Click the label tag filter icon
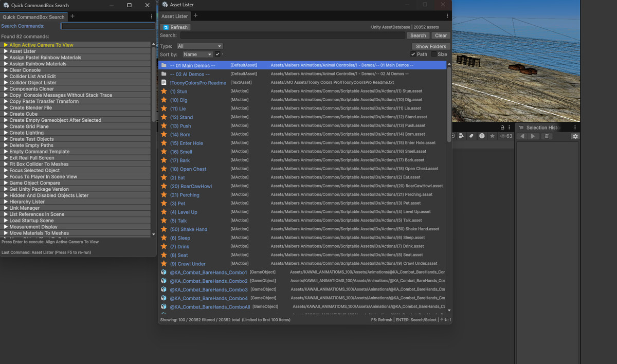617x364 pixels. (x=471, y=136)
